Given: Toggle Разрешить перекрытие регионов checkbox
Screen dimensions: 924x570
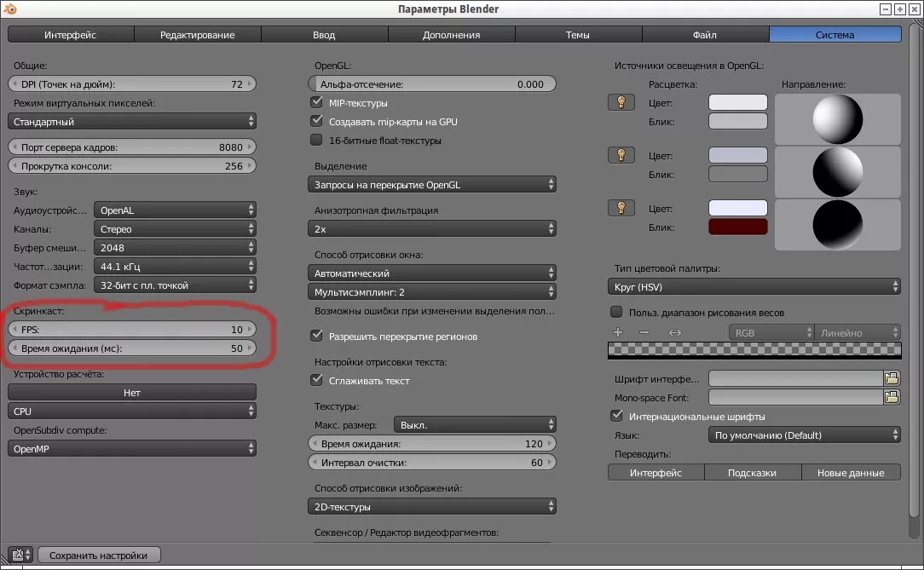Looking at the screenshot, I should [316, 337].
